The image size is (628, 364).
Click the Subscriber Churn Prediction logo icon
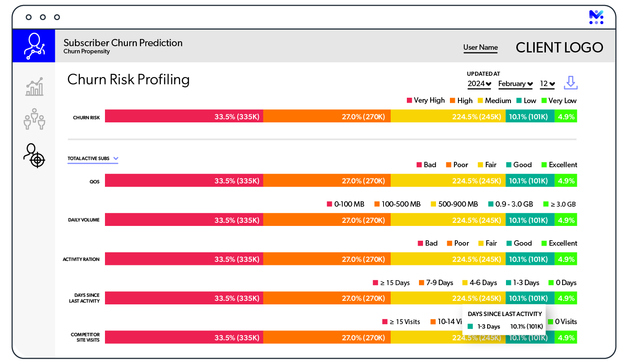tap(34, 46)
